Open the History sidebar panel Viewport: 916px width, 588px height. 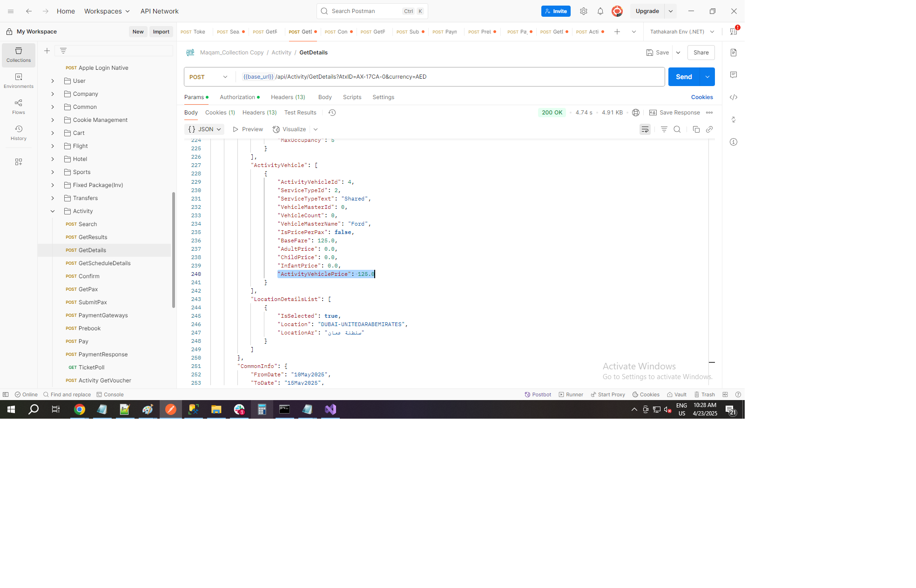19,133
